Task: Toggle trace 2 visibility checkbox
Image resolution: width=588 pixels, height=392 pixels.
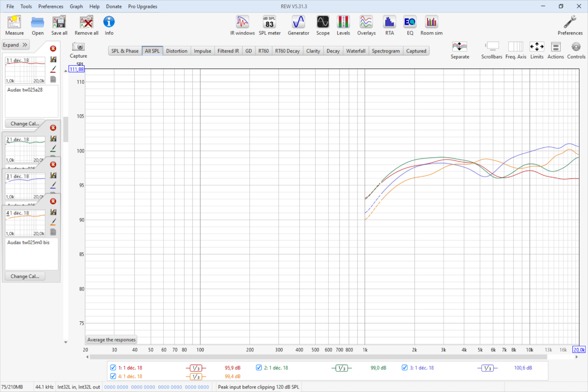Action: [x=259, y=368]
